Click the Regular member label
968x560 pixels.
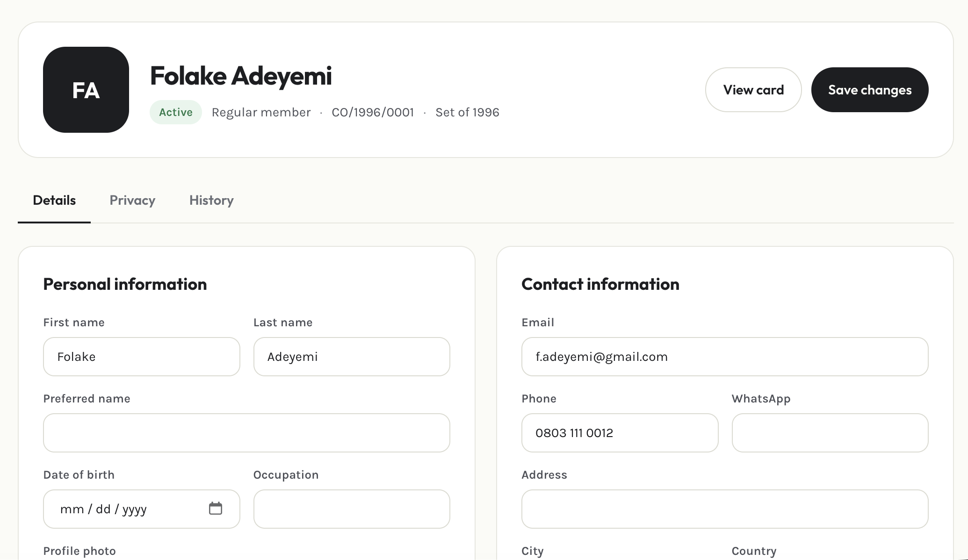coord(261,112)
